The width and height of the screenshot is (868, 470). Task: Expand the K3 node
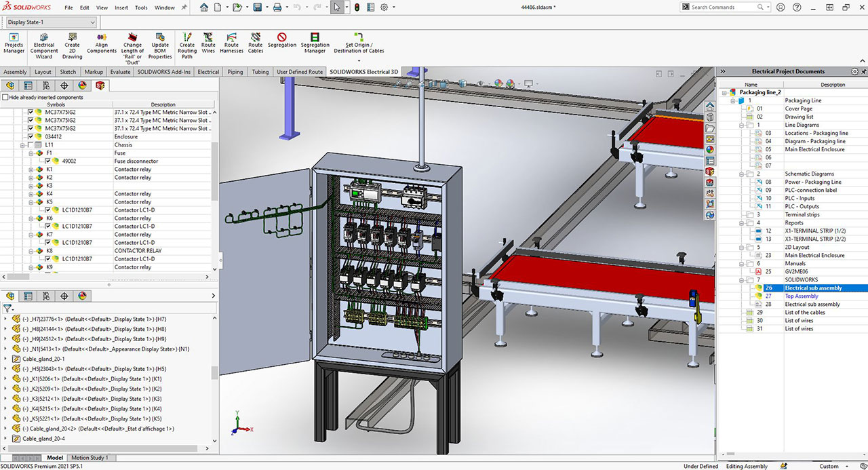coord(31,185)
